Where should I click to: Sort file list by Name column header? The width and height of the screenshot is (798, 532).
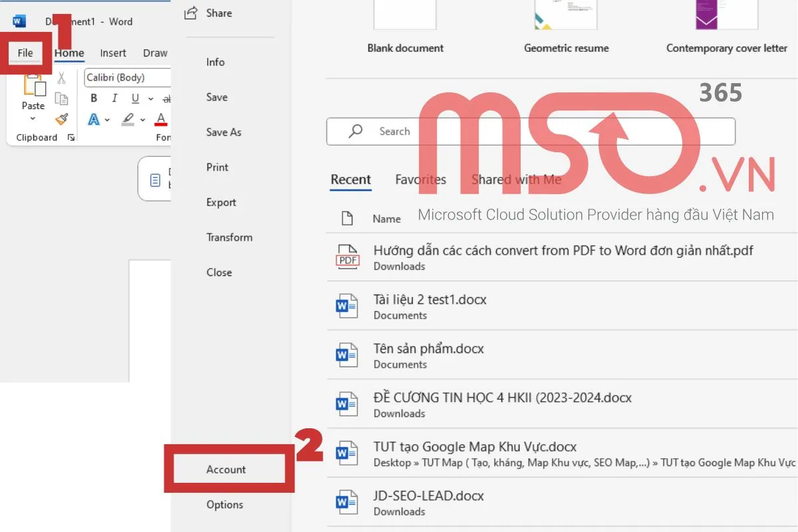[386, 219]
